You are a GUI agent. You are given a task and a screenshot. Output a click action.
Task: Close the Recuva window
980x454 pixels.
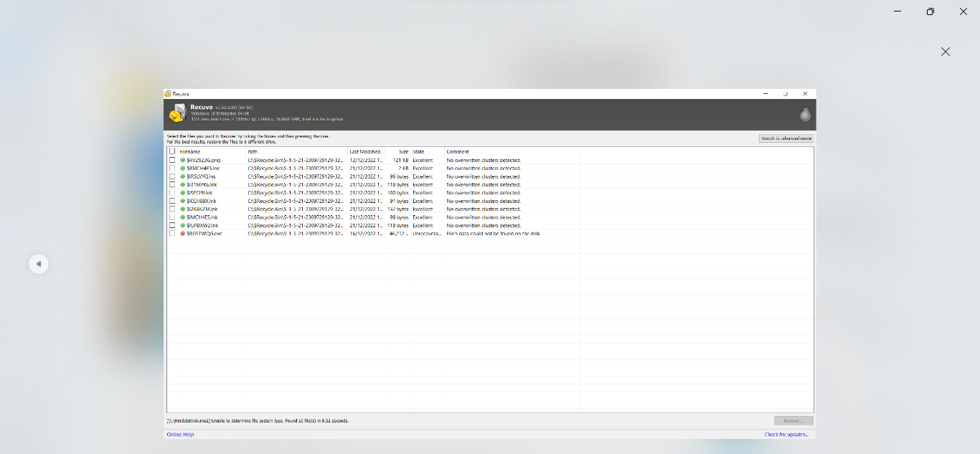[805, 94]
